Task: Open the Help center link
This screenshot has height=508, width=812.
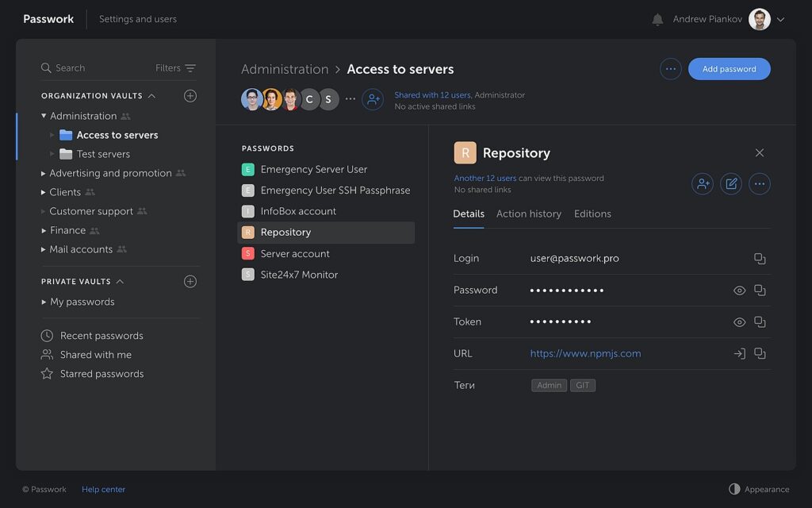Action: (103, 489)
